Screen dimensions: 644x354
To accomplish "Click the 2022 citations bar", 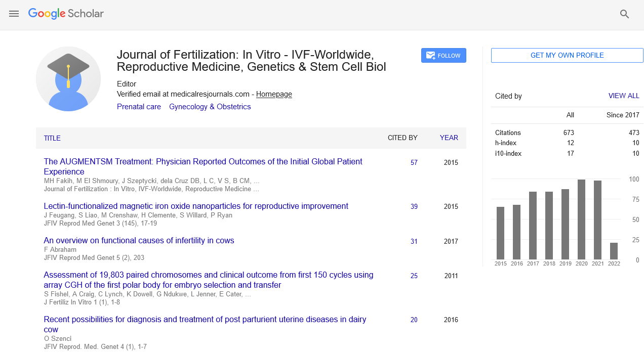I will [x=614, y=251].
